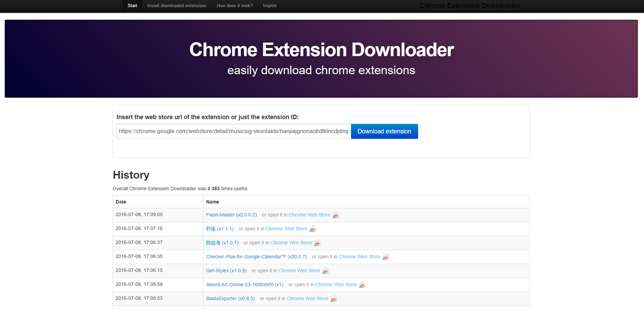Open Chrome Web Store link for Get-Styles
The height and width of the screenshot is (309, 644).
click(x=299, y=271)
